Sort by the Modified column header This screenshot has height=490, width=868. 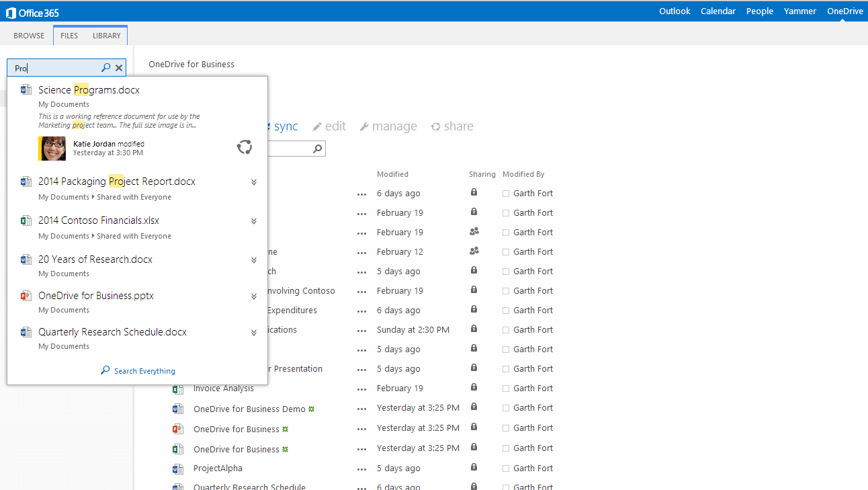[392, 174]
